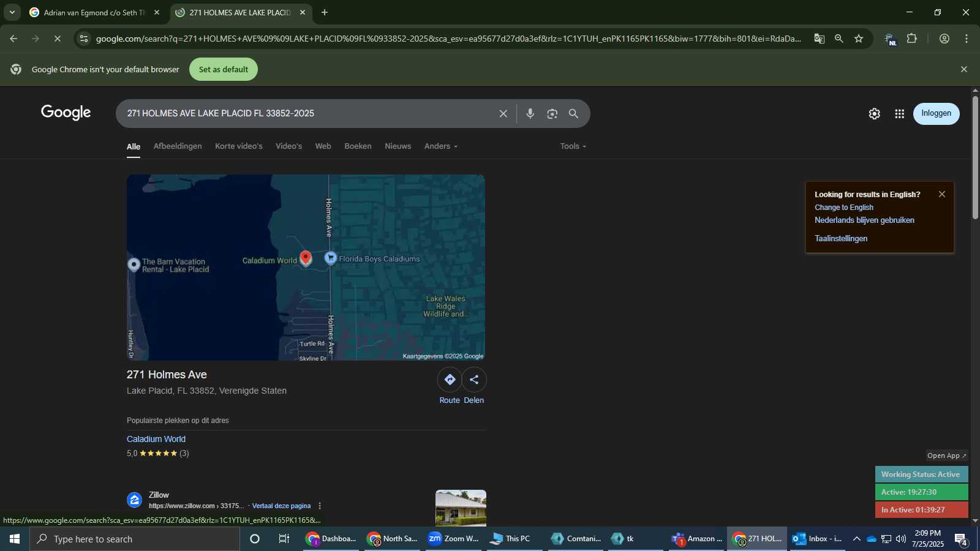The image size is (980, 551).
Task: Set Chrome as default browser
Action: tap(224, 69)
